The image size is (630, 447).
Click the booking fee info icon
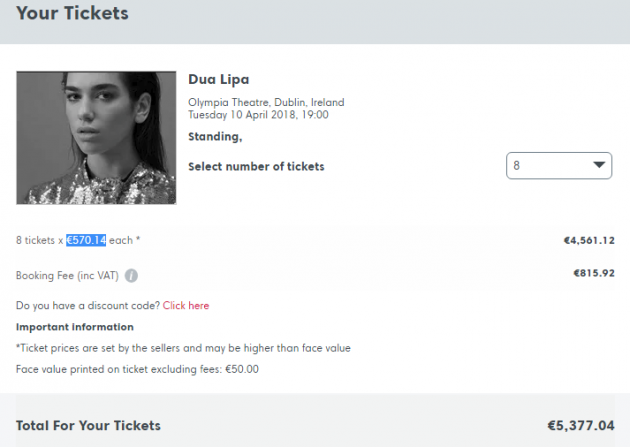pos(131,276)
